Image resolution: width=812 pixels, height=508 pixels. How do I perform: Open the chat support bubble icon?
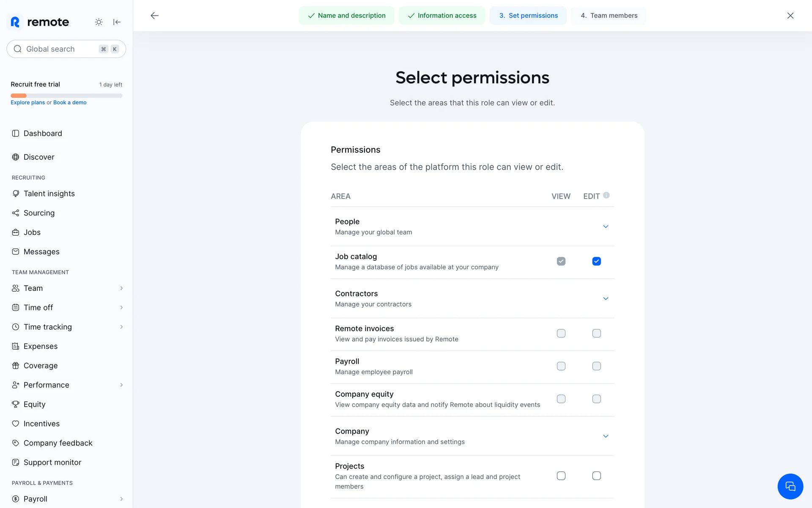[790, 486]
